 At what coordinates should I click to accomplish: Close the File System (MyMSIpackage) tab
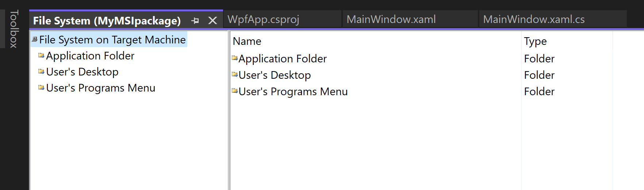pos(212,21)
